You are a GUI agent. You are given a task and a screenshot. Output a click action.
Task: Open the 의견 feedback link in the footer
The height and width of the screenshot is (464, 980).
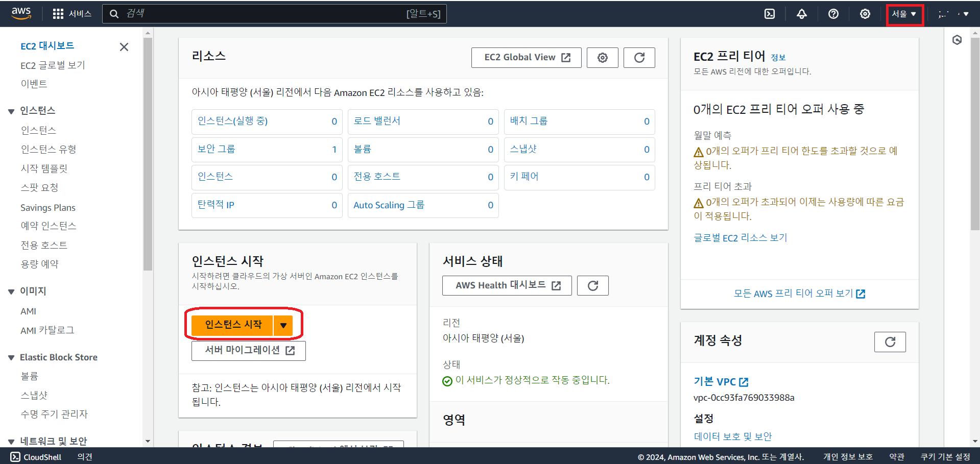(85, 457)
